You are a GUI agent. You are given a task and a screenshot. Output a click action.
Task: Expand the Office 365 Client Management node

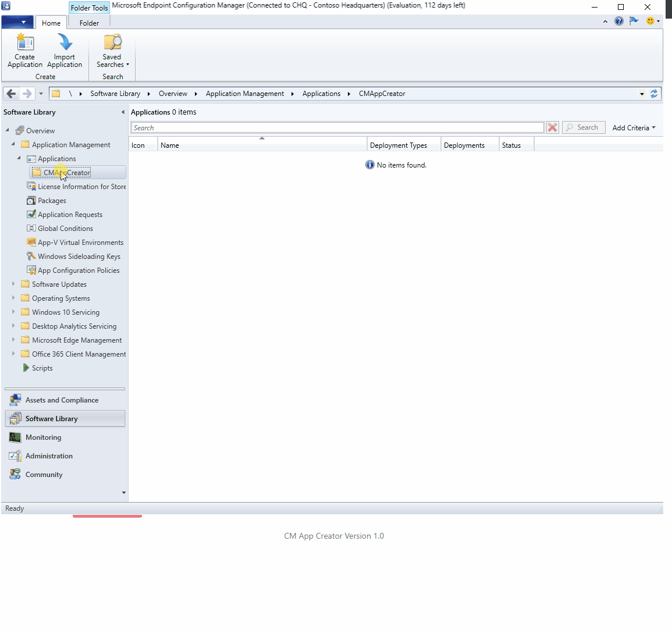13,354
